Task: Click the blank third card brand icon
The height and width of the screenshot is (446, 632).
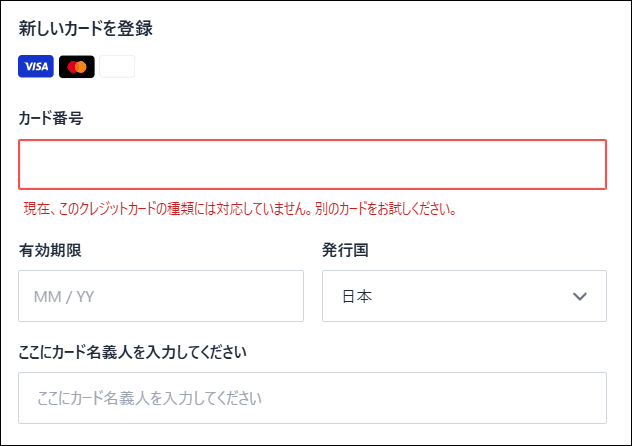Action: click(117, 67)
